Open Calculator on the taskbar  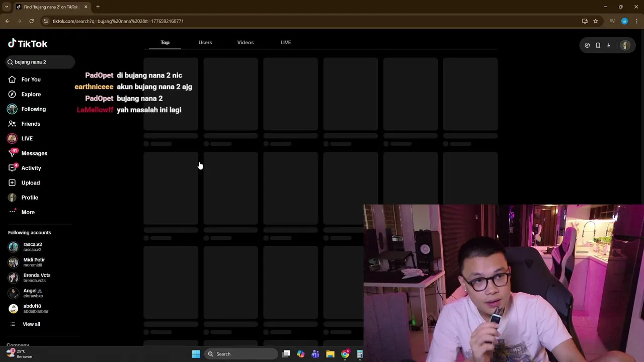(360, 354)
